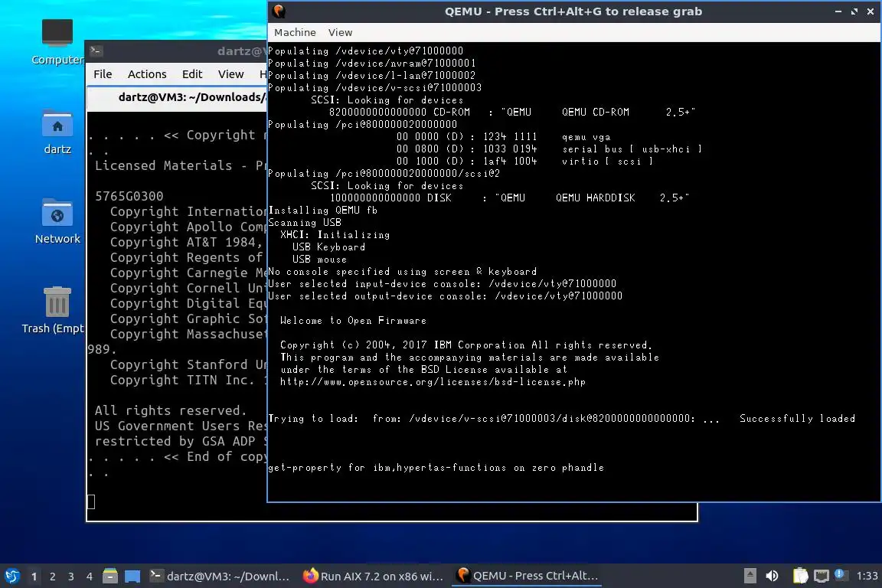Switch to workspace 3

point(71,577)
